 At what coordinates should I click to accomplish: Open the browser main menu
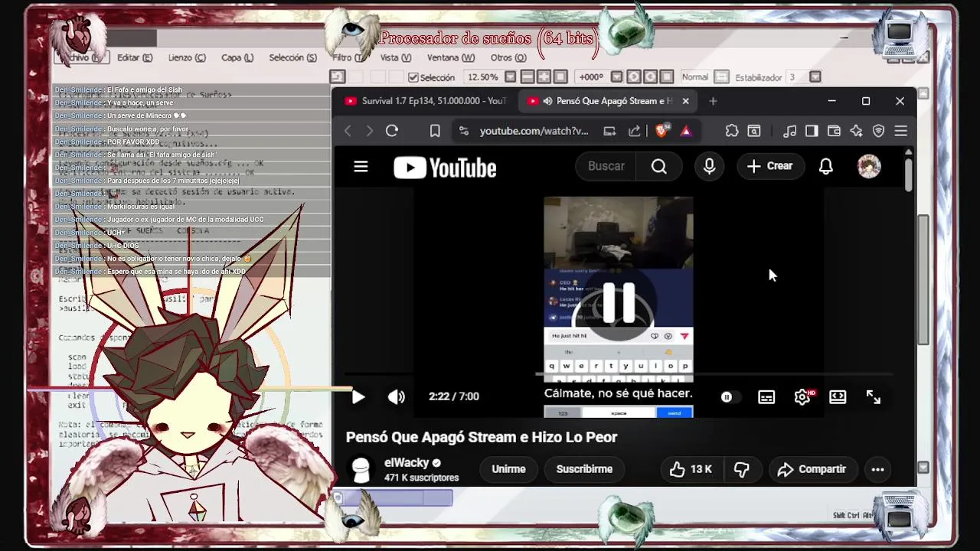tap(901, 131)
